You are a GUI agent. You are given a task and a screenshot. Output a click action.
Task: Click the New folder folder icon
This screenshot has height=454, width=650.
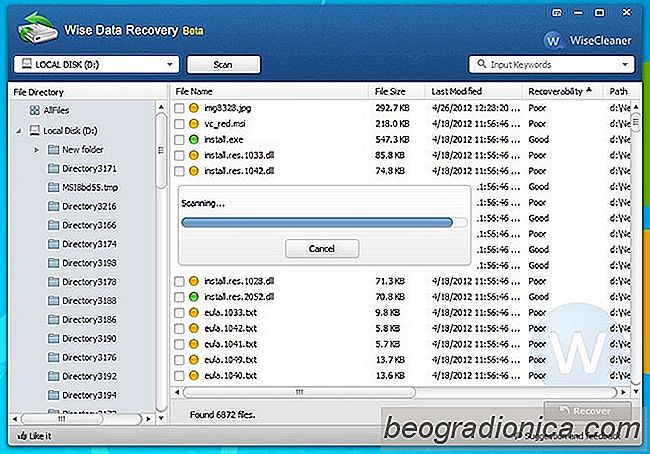tap(53, 149)
